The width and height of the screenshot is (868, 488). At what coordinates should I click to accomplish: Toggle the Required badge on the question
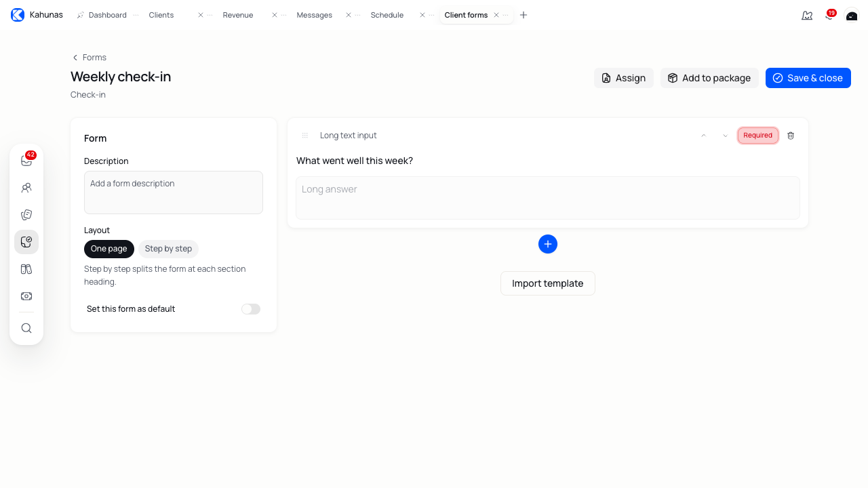click(758, 136)
